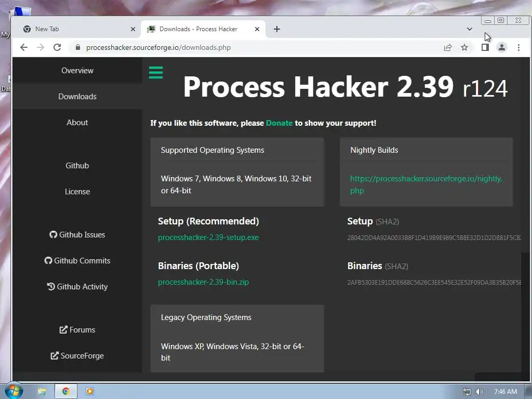This screenshot has height=399, width=532.
Task: Click the green Donate link
Action: (279, 123)
